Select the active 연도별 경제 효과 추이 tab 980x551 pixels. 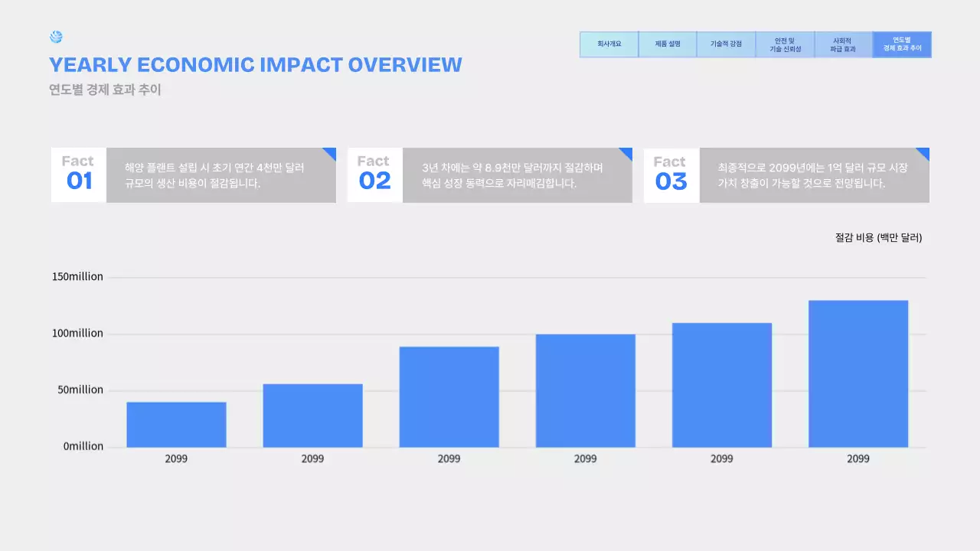(902, 44)
